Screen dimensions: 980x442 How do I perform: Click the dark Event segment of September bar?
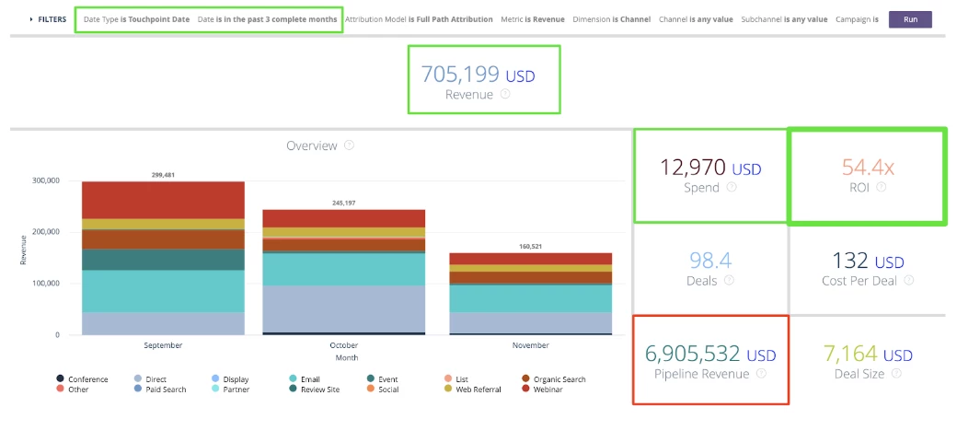[x=163, y=260]
